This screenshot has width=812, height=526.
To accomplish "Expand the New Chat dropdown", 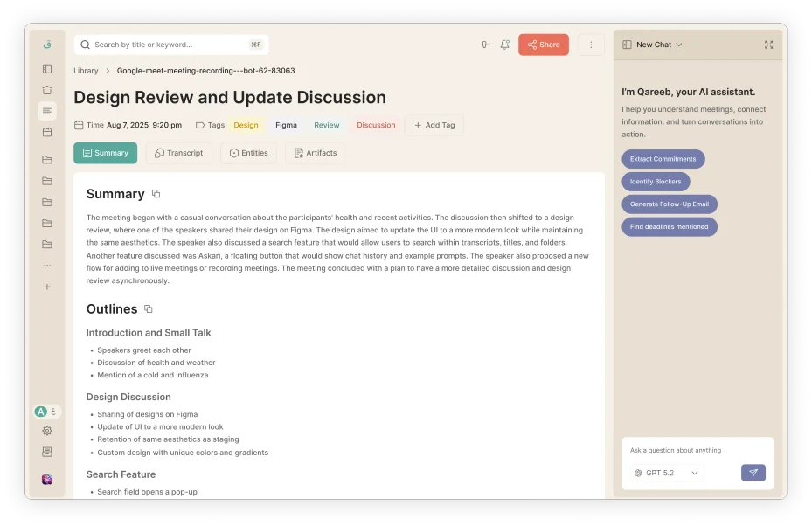I will click(x=659, y=45).
